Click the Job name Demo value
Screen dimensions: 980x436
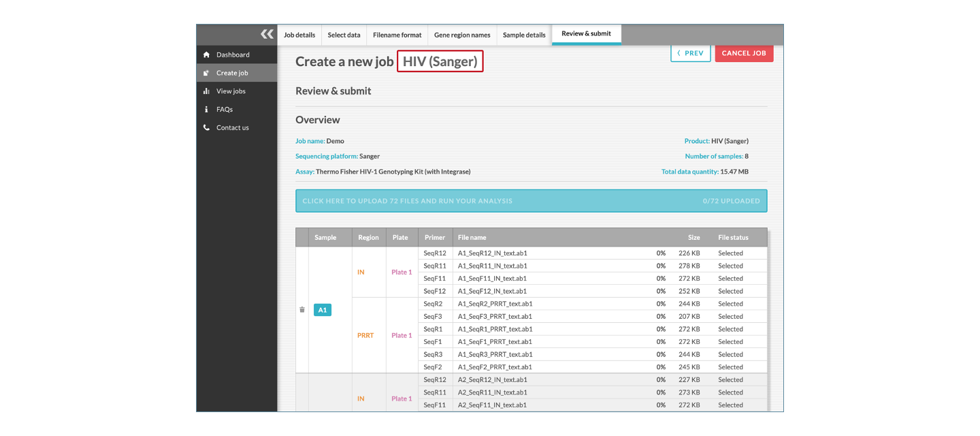coord(336,141)
